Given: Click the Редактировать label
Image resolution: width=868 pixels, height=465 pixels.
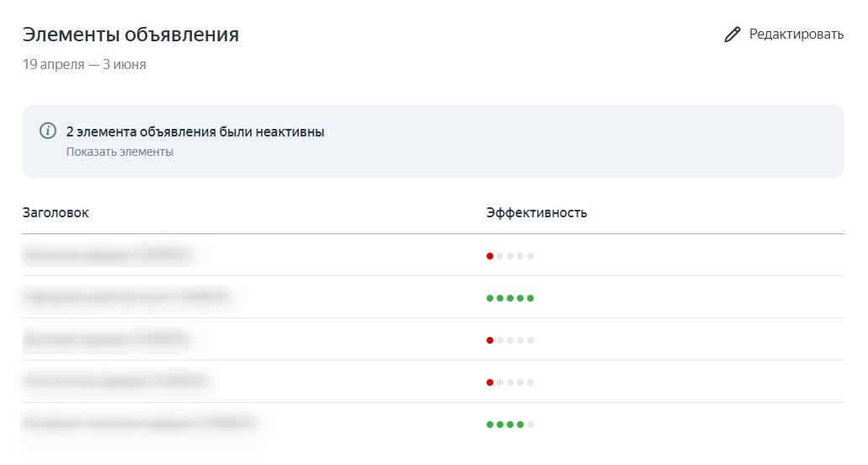Looking at the screenshot, I should (796, 35).
